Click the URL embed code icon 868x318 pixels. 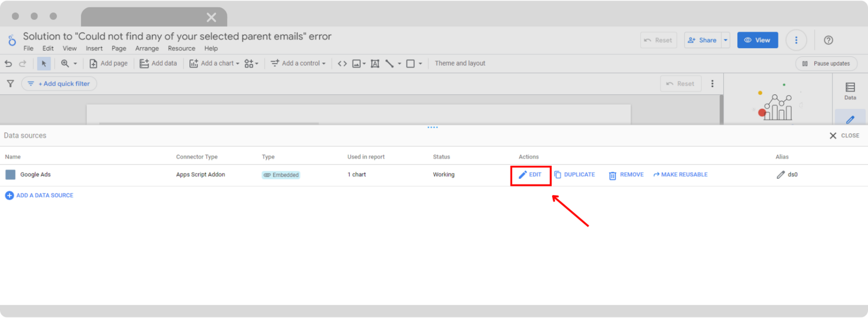click(342, 63)
